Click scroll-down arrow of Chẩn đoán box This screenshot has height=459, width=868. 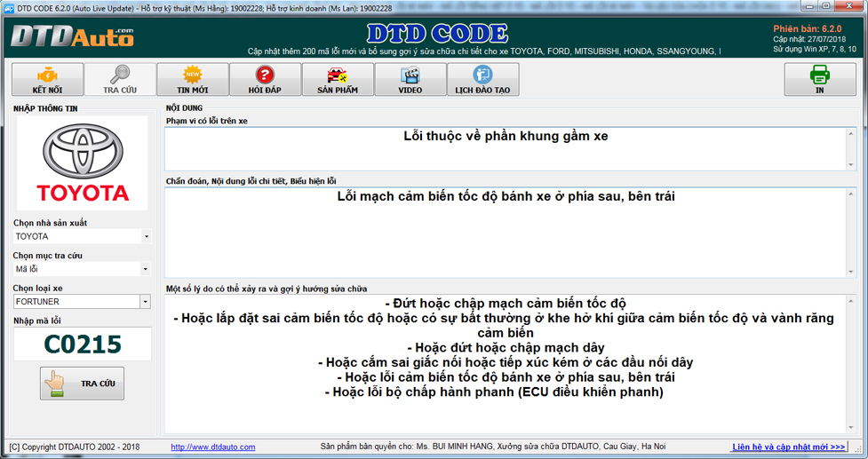[851, 272]
